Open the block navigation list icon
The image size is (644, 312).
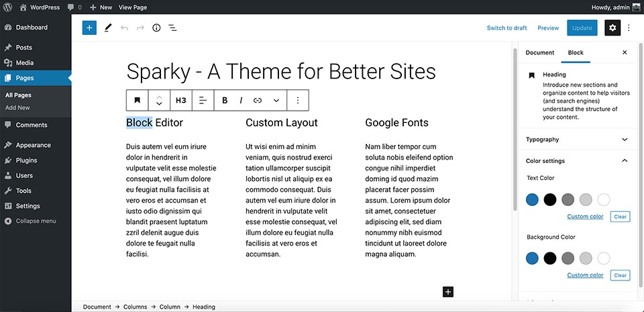click(172, 28)
